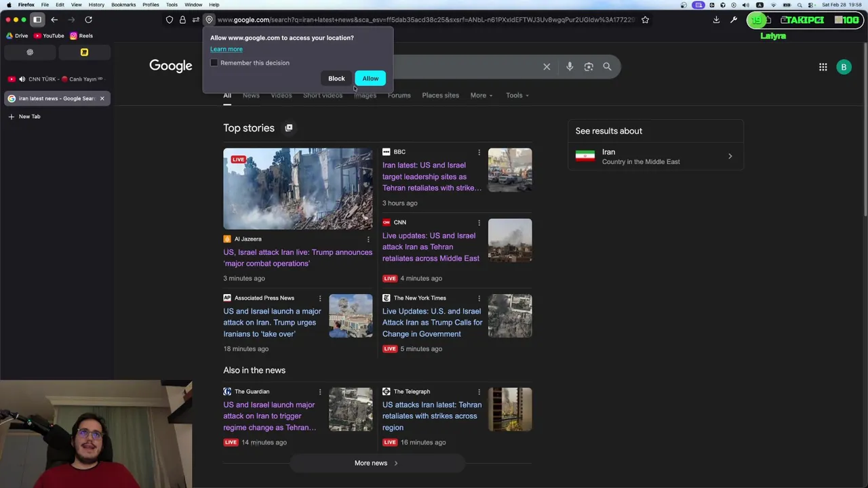868x488 pixels.
Task: Submit search with the magnifier icon
Action: (607, 66)
